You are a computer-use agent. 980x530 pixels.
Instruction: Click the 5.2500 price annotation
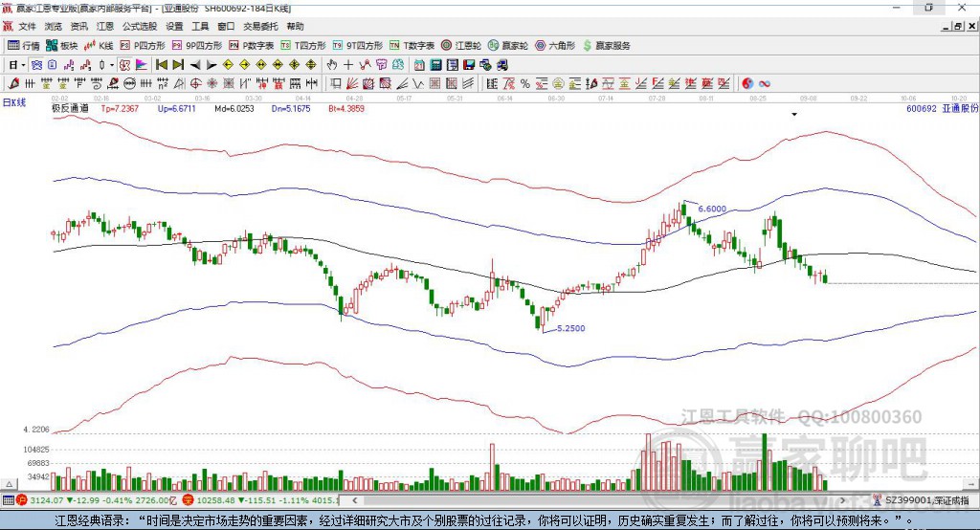point(570,328)
